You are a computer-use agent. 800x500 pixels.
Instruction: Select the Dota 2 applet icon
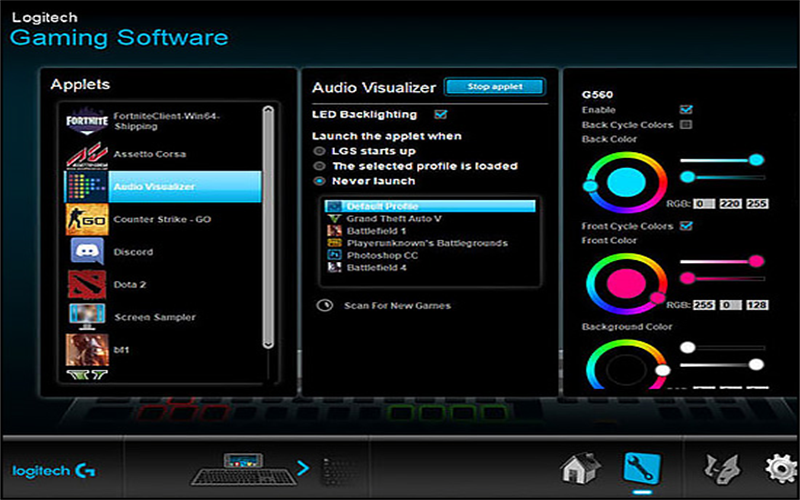coord(87,285)
